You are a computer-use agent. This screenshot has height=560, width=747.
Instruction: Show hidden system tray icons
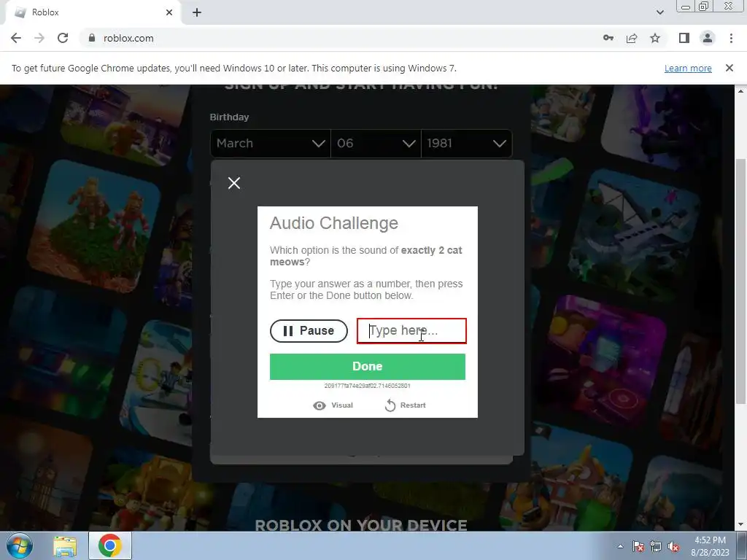click(x=620, y=546)
